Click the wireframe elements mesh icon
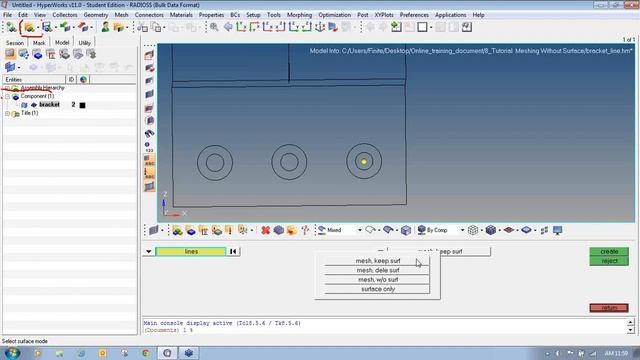 473,230
